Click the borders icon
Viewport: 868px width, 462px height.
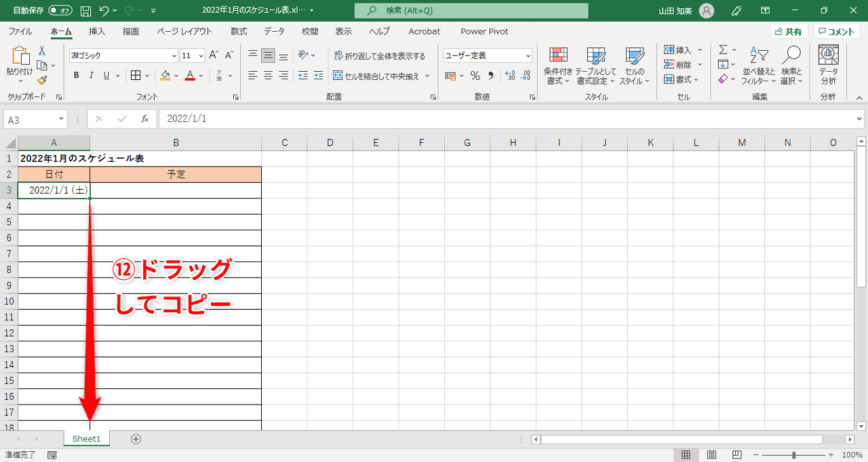coord(136,75)
